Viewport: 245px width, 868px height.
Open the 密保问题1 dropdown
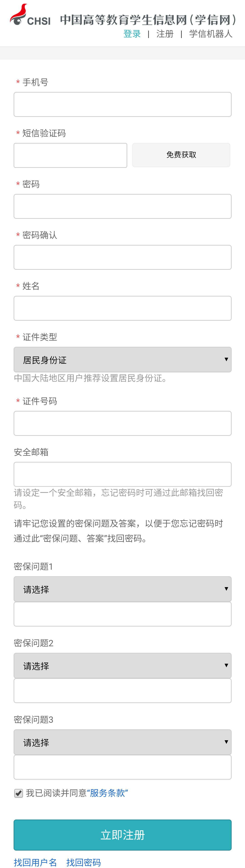coord(122,589)
